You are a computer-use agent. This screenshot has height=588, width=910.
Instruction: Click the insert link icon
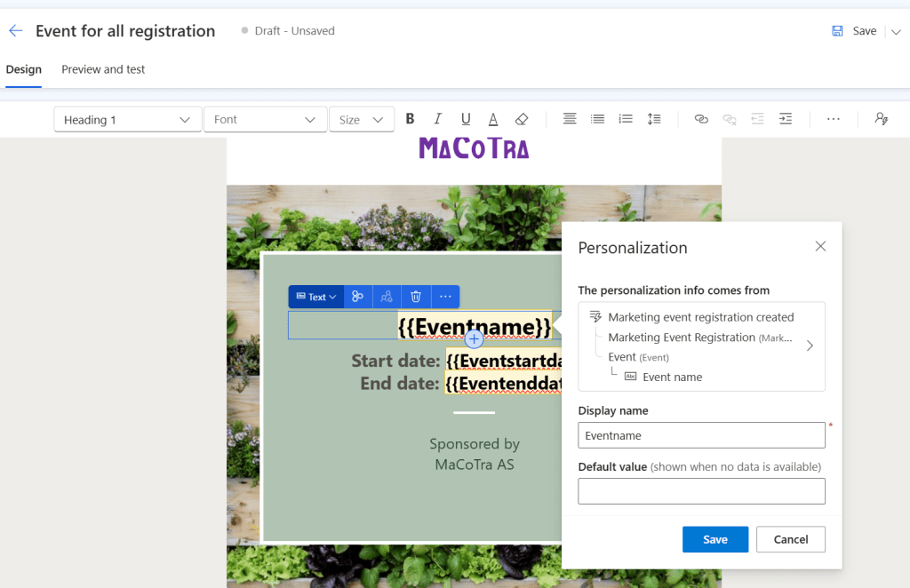(701, 119)
